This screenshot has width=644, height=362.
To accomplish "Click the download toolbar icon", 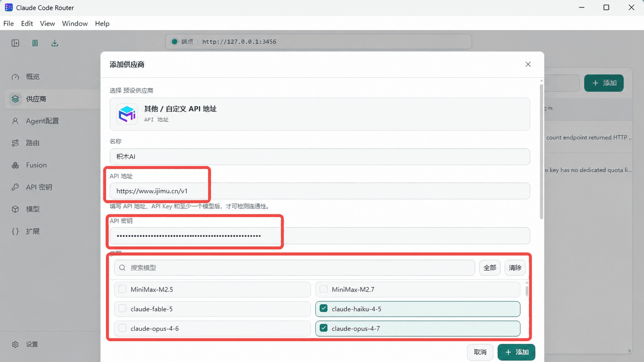I will pos(55,43).
